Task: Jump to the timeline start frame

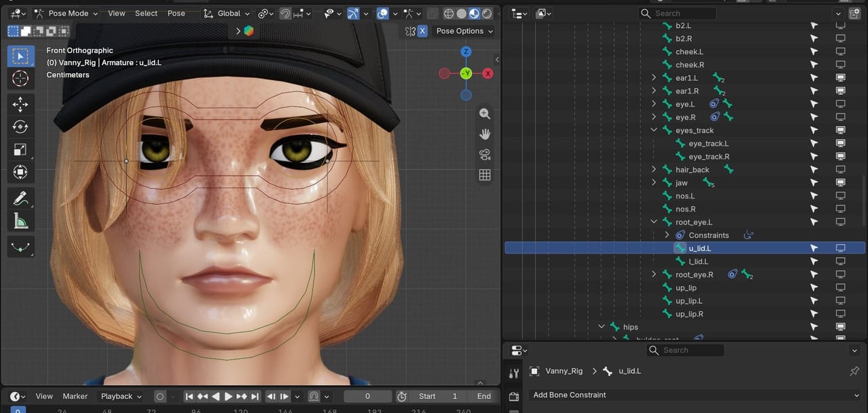Action: click(189, 396)
